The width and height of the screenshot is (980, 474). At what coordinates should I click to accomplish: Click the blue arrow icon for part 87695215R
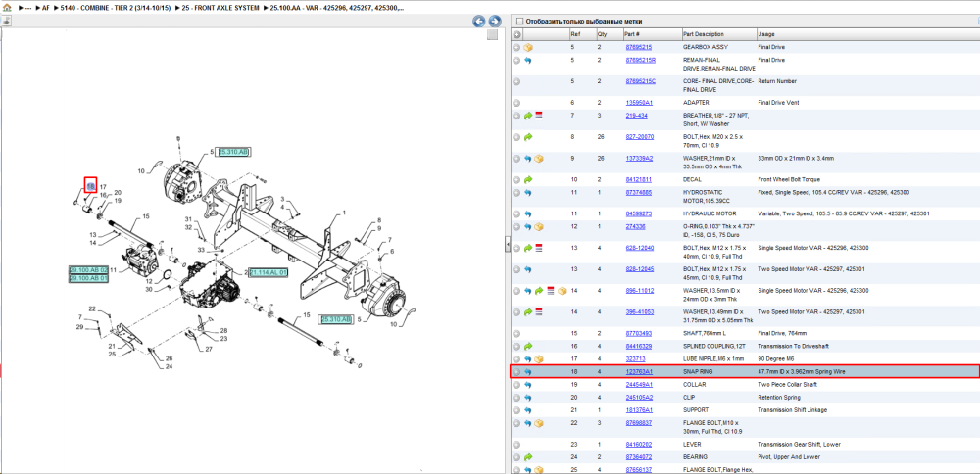528,61
